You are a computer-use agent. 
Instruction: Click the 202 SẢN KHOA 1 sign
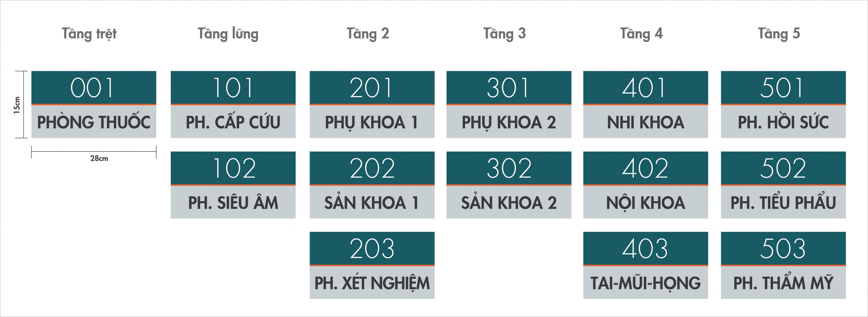tap(372, 185)
